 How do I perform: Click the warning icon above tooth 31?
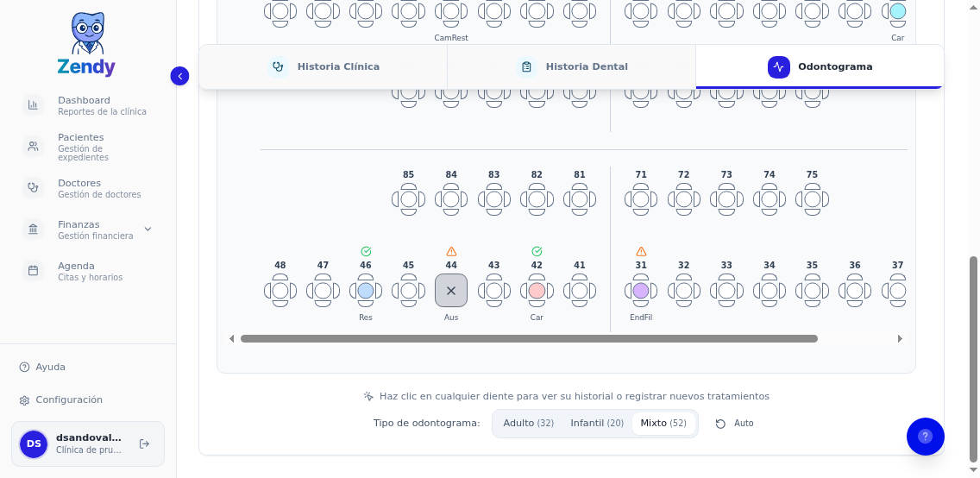click(641, 252)
